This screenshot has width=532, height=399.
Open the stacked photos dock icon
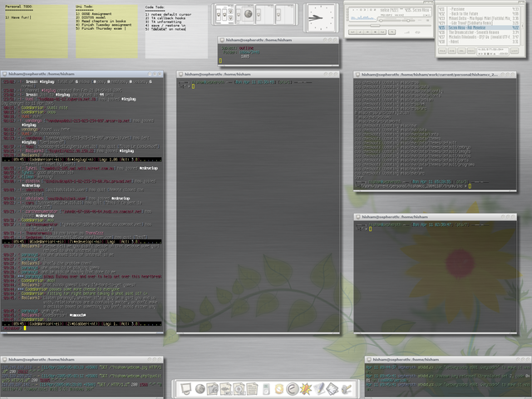pos(332,388)
